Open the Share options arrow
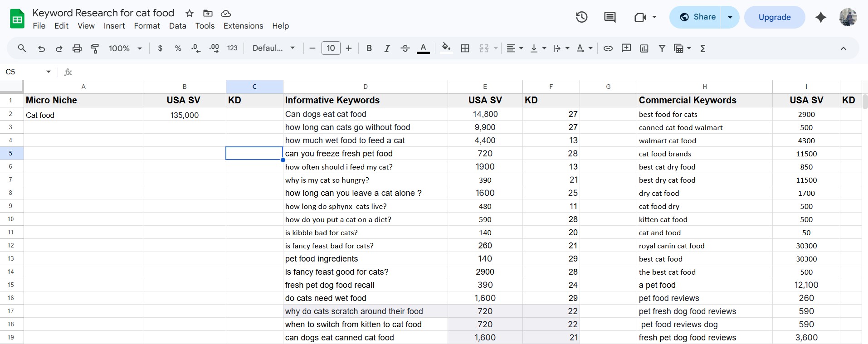 730,17
